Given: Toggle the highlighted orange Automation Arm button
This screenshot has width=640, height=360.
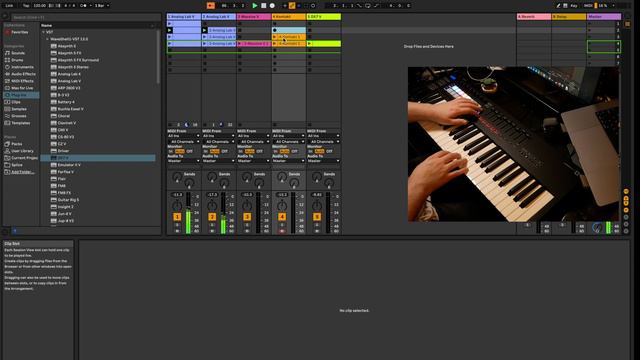Looking at the screenshot, I should point(292,6).
